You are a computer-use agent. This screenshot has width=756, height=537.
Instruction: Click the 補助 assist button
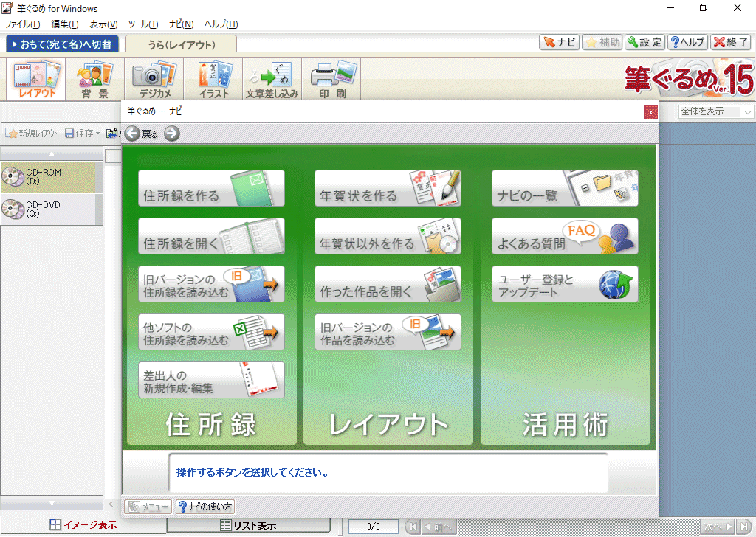pos(602,42)
